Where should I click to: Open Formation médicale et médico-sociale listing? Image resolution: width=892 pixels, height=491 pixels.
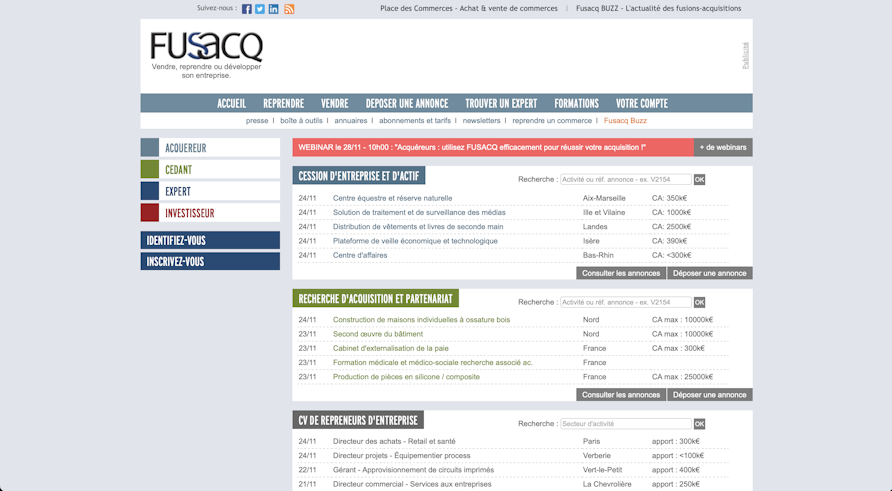tap(433, 362)
